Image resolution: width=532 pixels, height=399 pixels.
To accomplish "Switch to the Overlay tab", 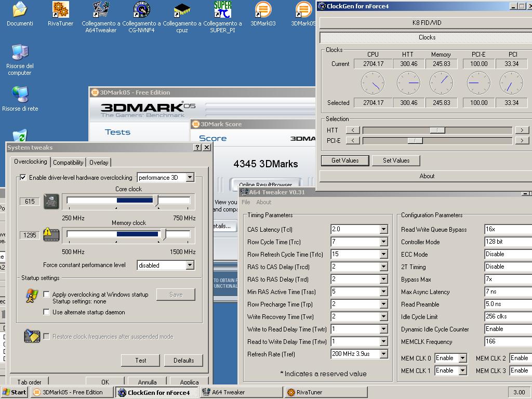I will [99, 163].
